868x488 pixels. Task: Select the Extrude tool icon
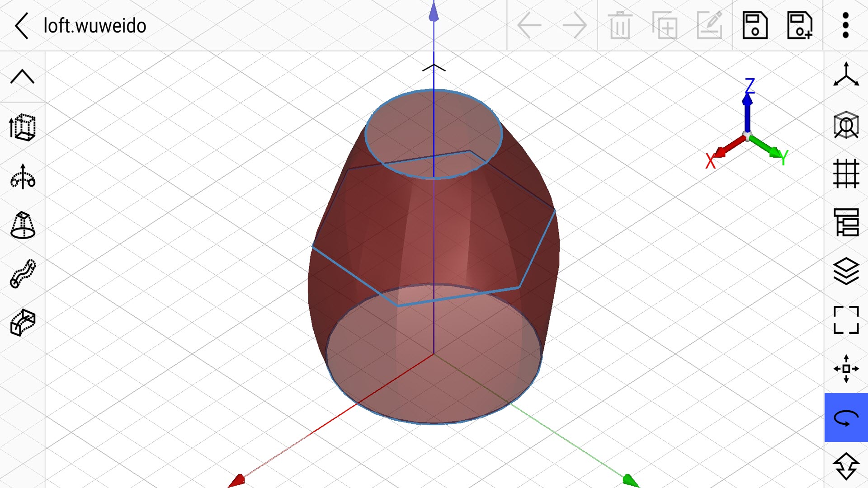[x=22, y=127]
